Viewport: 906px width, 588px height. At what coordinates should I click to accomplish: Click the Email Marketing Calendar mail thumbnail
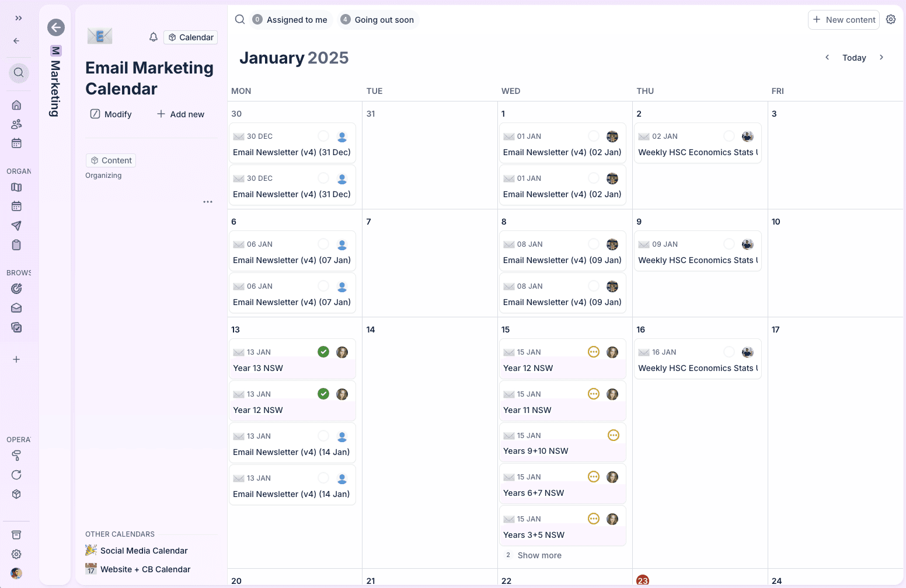coord(100,36)
